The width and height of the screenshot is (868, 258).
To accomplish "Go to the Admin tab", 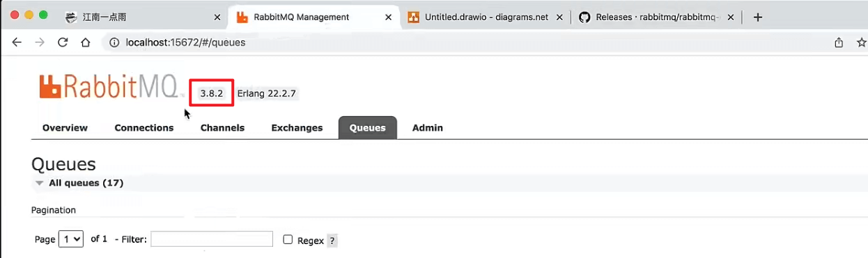I will [428, 128].
